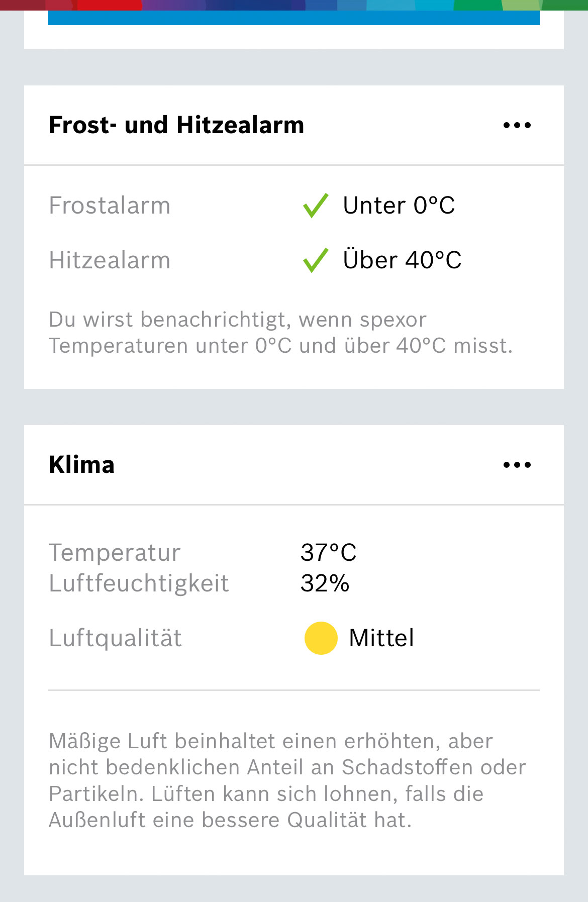Tap the green Hitzealarm checkmark
This screenshot has width=588, height=902.
(316, 260)
